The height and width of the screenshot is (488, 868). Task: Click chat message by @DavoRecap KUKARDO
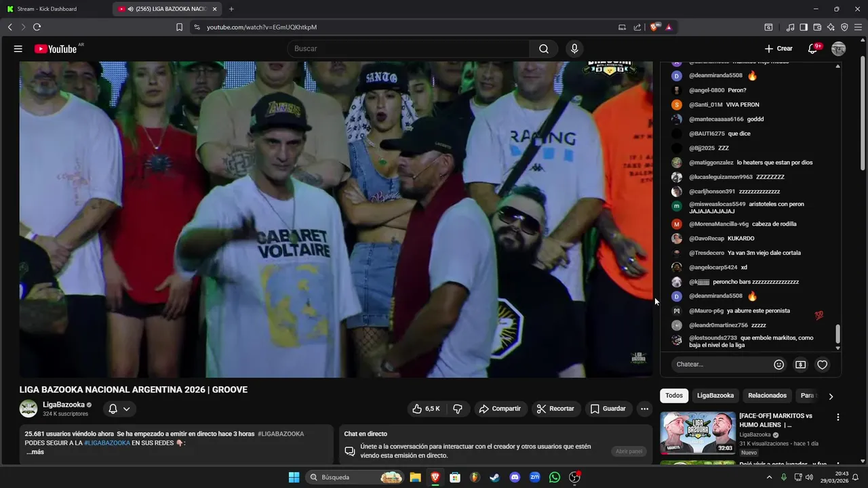point(721,239)
